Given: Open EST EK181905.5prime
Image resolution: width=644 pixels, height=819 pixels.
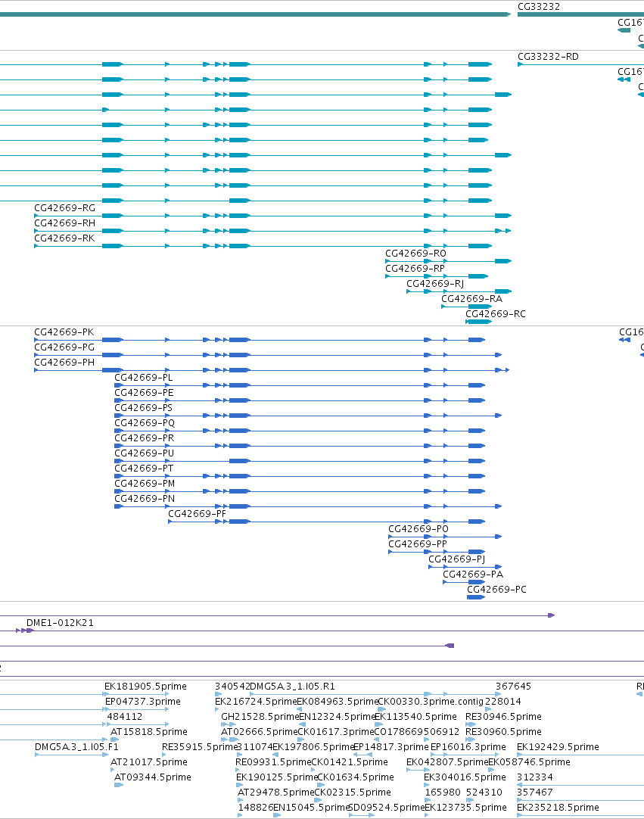Looking at the screenshot, I should tap(146, 687).
